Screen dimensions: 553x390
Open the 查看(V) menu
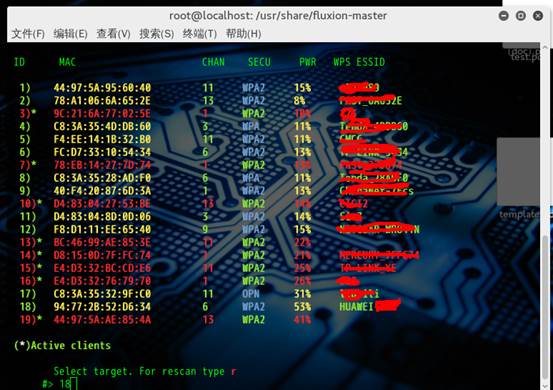tap(114, 34)
